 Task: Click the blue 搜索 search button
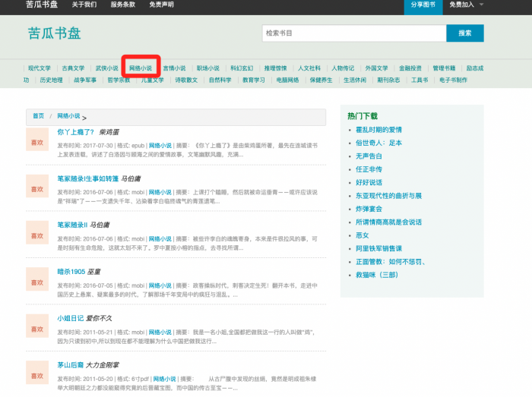tap(464, 33)
